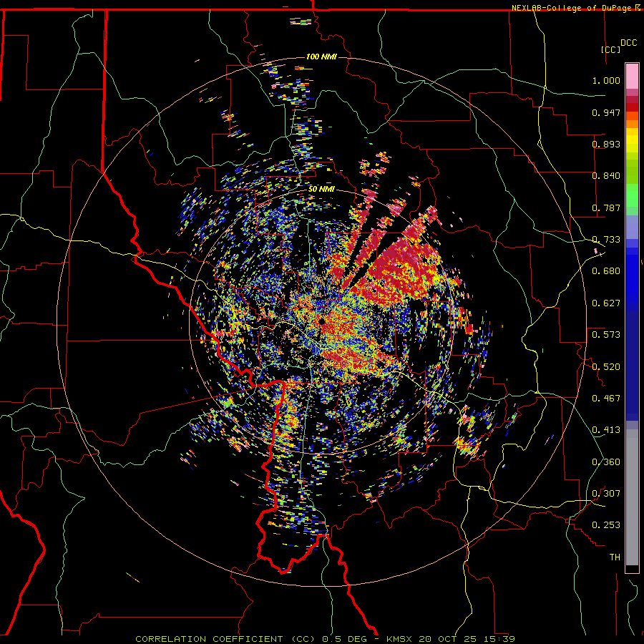Click the 0.787 scale value
The height and width of the screenshot is (644, 644).
(x=606, y=208)
